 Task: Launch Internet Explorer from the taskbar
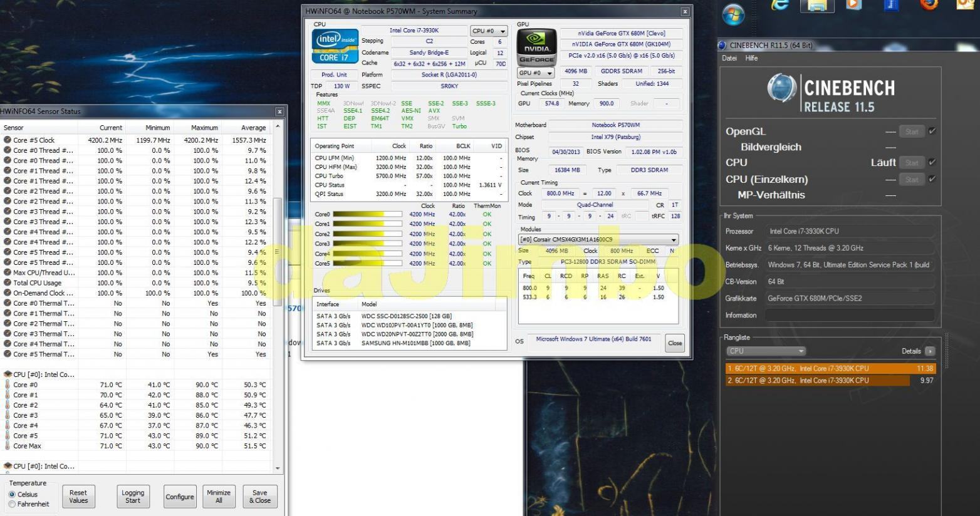tap(779, 5)
